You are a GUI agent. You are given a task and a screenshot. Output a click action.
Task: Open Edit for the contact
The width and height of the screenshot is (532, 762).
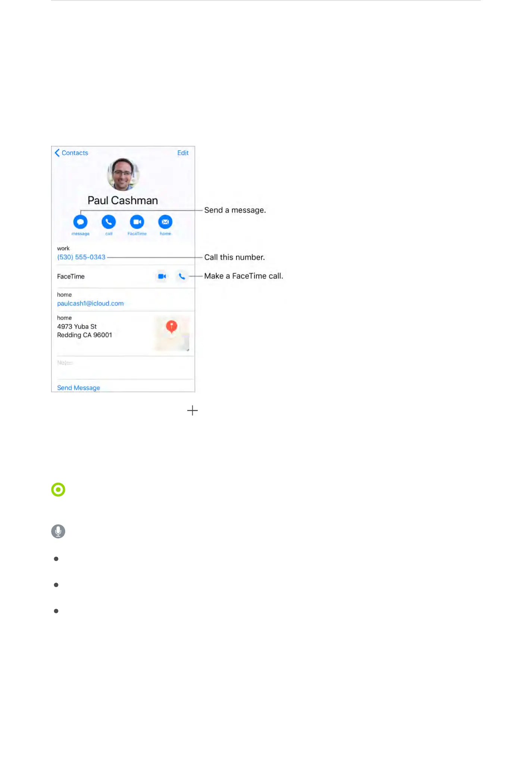click(183, 153)
